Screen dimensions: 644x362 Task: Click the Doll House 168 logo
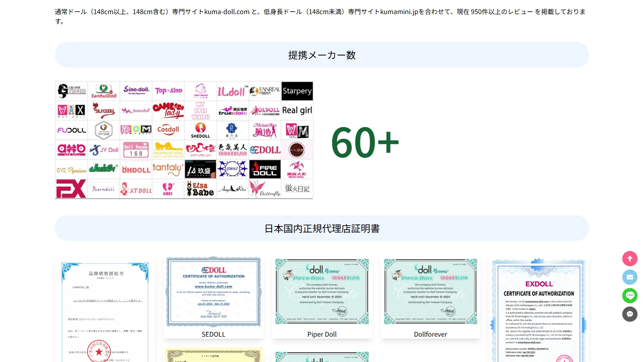click(136, 150)
